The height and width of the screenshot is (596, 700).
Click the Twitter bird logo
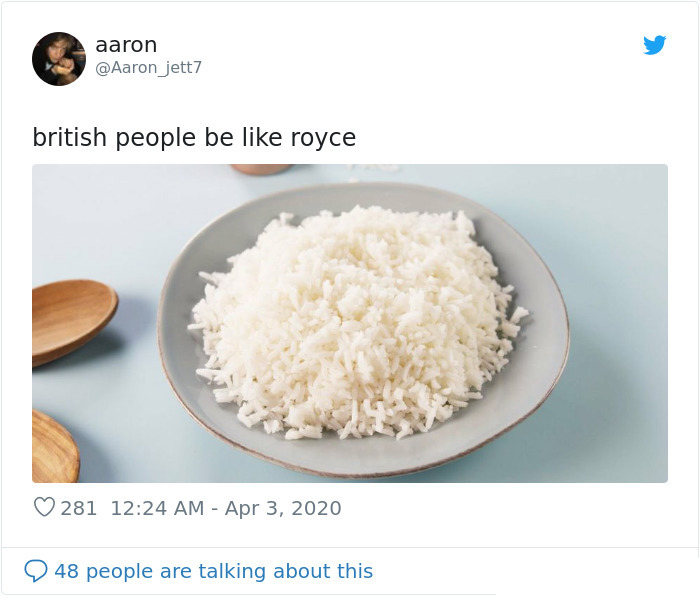[654, 45]
